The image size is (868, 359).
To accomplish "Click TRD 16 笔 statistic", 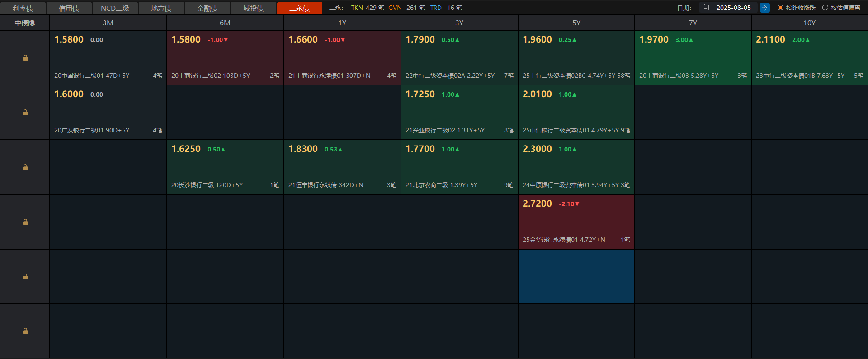I will [446, 8].
